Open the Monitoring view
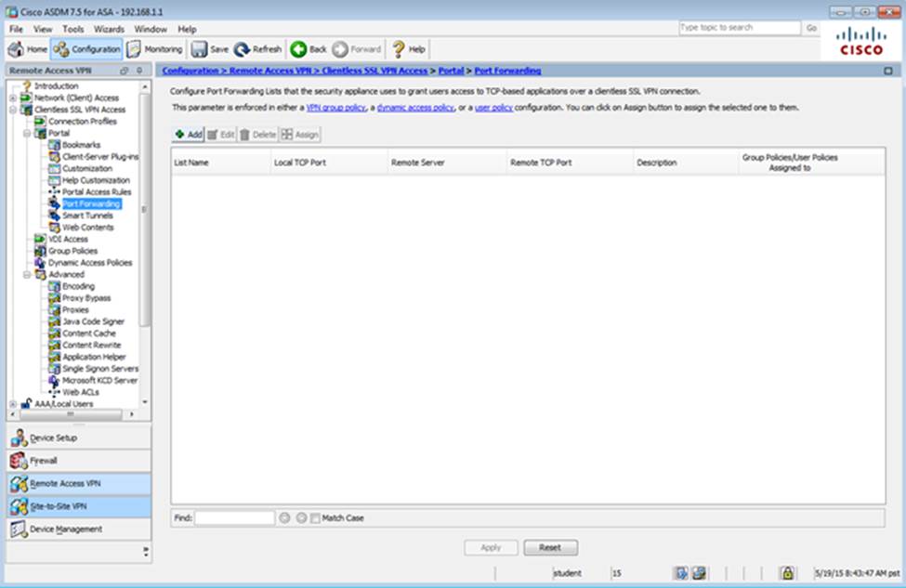 coord(134,49)
